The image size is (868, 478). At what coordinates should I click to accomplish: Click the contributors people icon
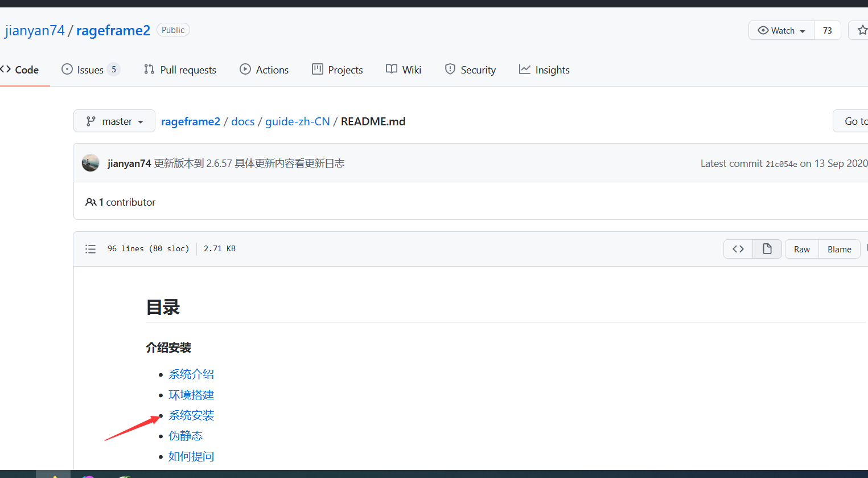click(90, 202)
